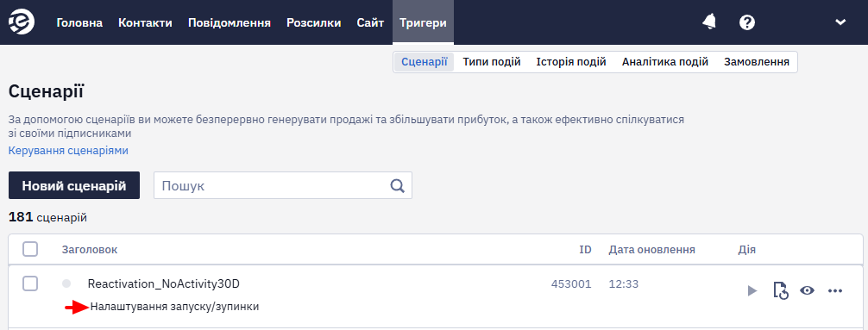Open Контакти menu item
The height and width of the screenshot is (330, 868).
click(146, 22)
